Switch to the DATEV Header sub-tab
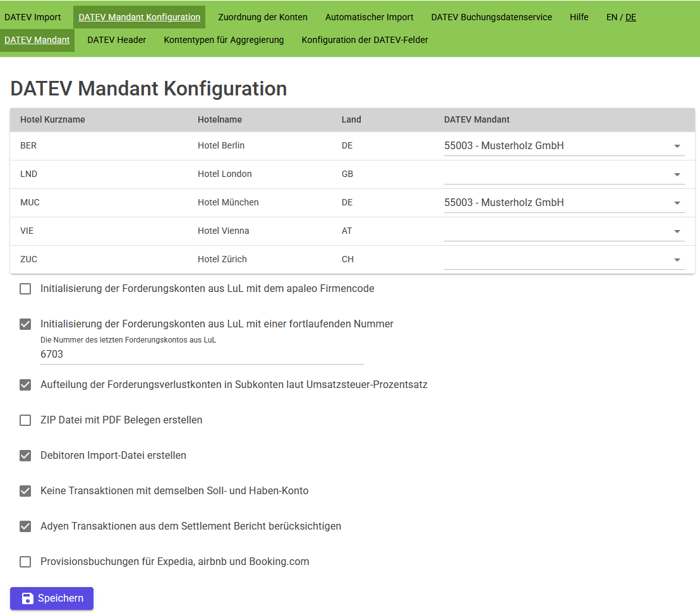Screen dimensions: 700x613 tap(116, 40)
